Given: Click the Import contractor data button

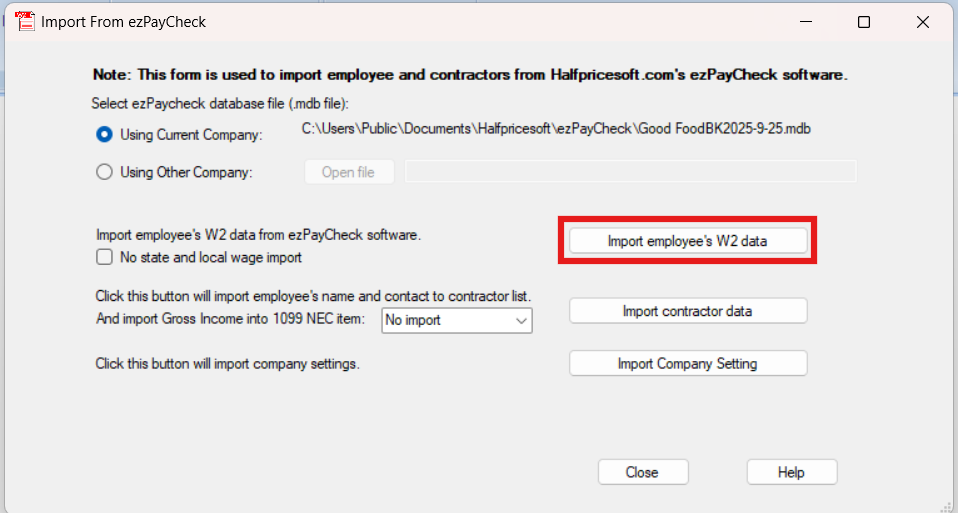Looking at the screenshot, I should coord(687,311).
